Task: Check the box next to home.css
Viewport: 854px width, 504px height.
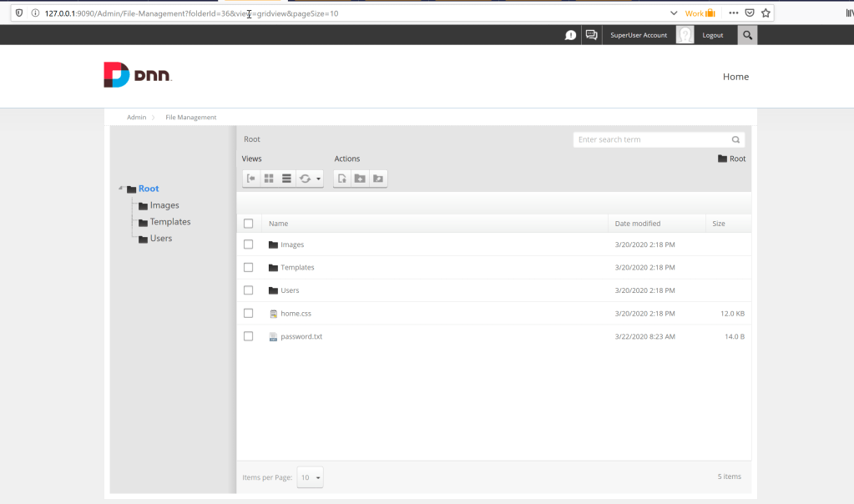Action: click(249, 314)
